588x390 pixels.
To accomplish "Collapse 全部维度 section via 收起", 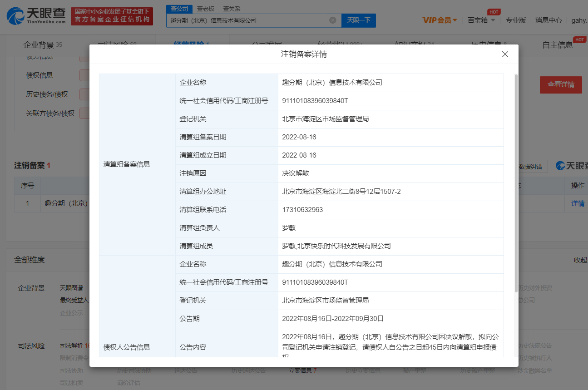I will (580, 260).
